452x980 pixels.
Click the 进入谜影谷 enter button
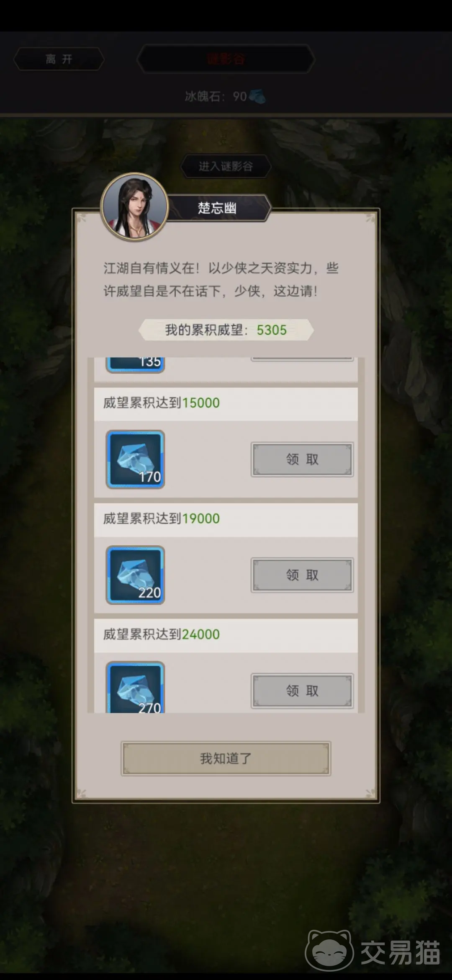(226, 166)
